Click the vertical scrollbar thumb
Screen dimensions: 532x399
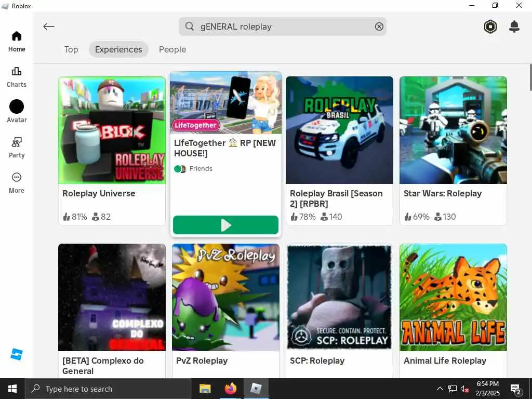click(x=530, y=77)
